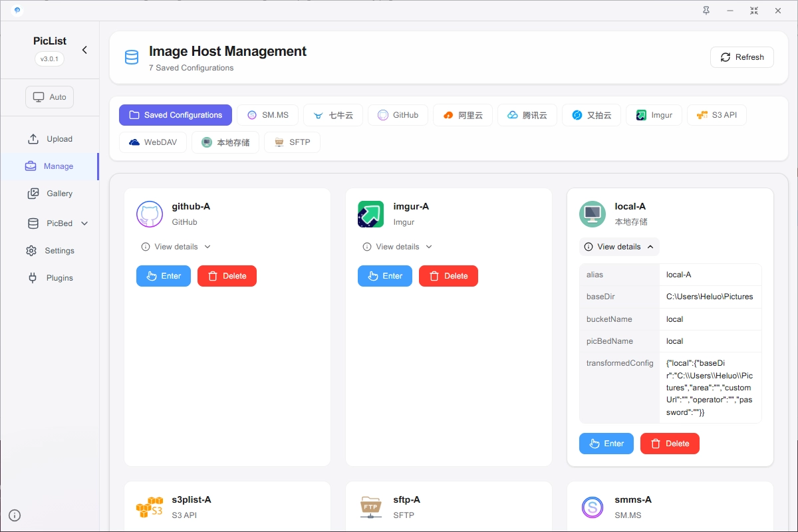The image size is (798, 532).
Task: Toggle the Auto theme mode button
Action: point(50,97)
